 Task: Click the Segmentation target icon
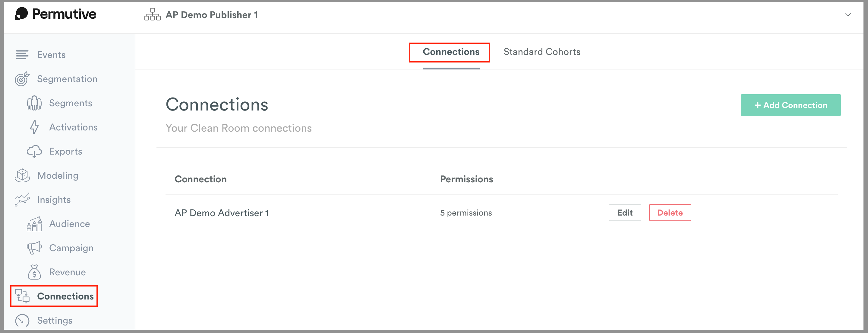22,78
